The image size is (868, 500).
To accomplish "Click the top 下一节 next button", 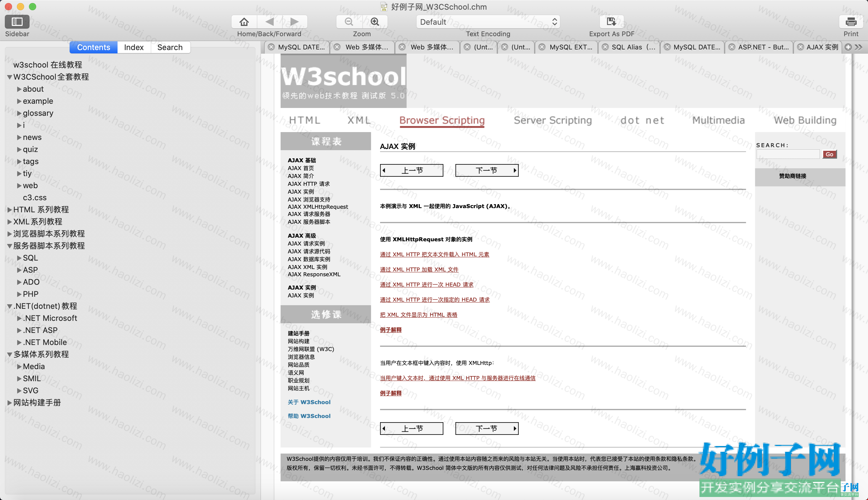I will [487, 170].
